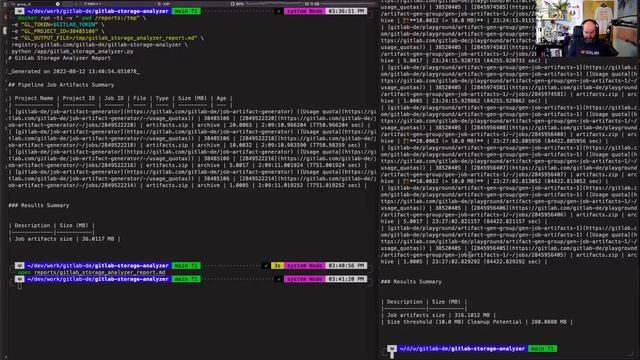Image resolution: width=640 pixels, height=360 pixels.
Task: Click the 'Generated on 2022-08-12' line
Action: point(74,71)
